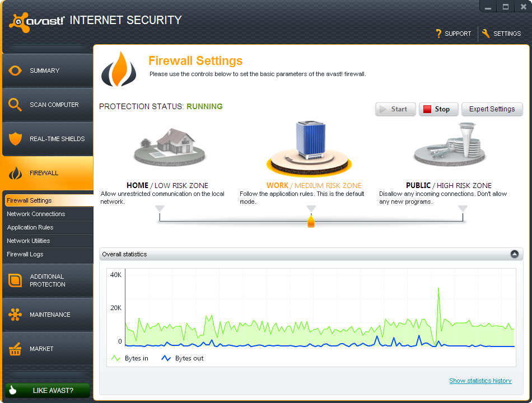Click the orange flame slider handle
The width and height of the screenshot is (532, 403).
click(x=311, y=221)
